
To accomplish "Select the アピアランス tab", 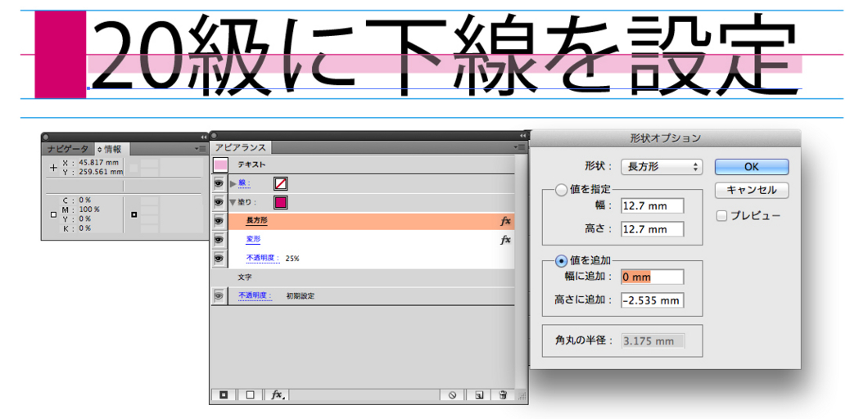I will click(x=241, y=148).
